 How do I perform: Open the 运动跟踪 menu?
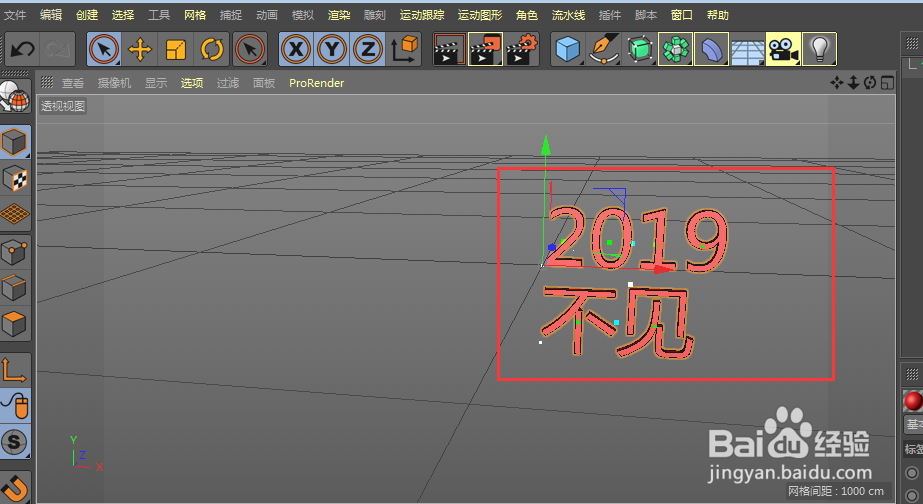click(422, 15)
